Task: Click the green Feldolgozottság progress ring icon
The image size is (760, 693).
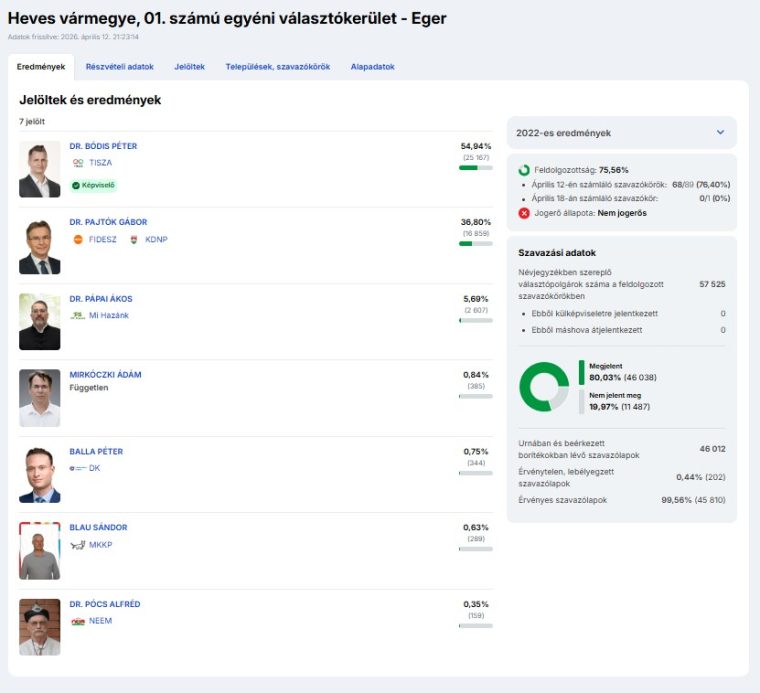Action: (x=524, y=170)
